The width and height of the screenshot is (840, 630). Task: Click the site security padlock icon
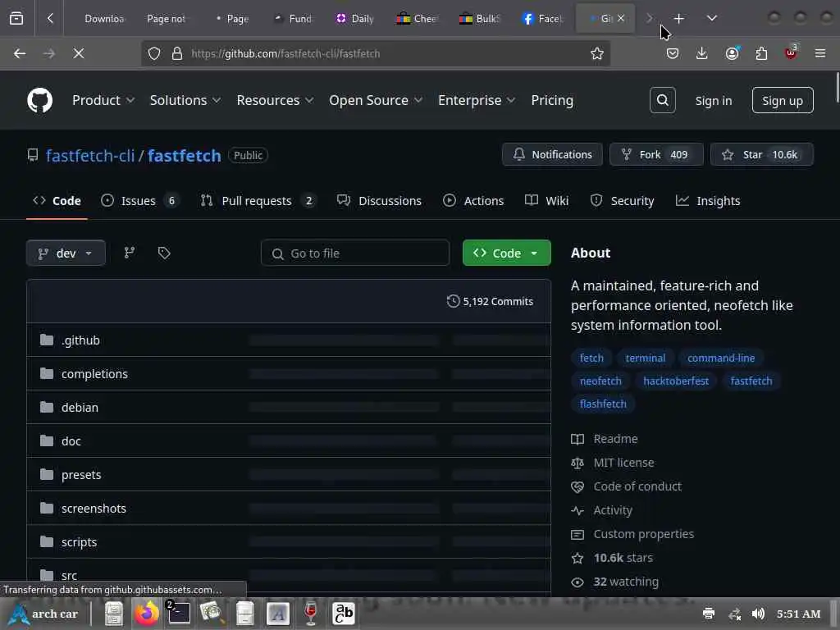177,53
